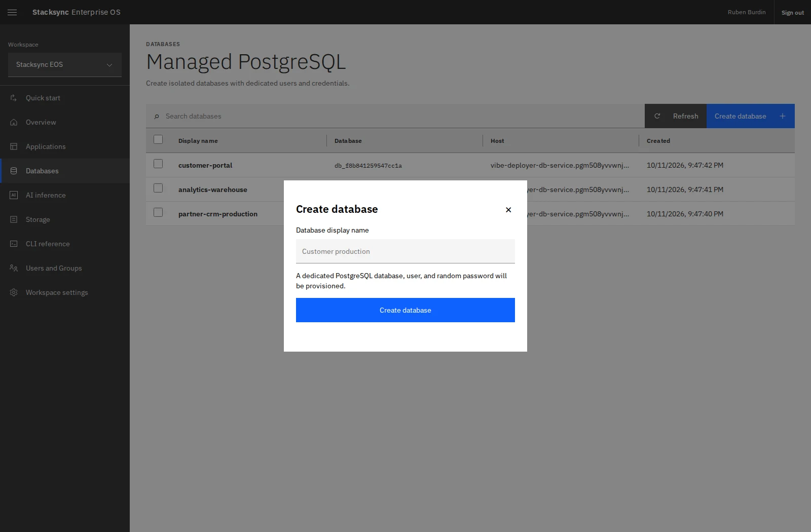The image size is (811, 532).
Task: Click the Applications sidebar icon
Action: click(14, 146)
